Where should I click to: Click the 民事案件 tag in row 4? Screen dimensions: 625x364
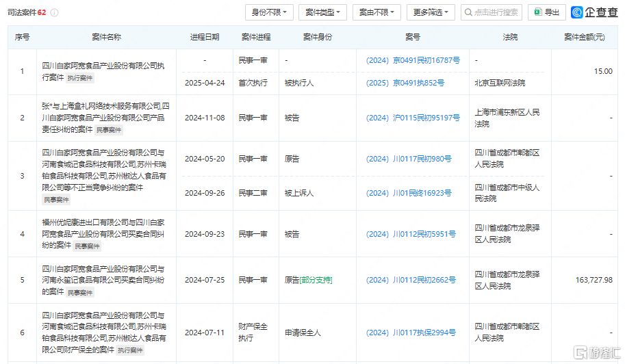coord(88,246)
